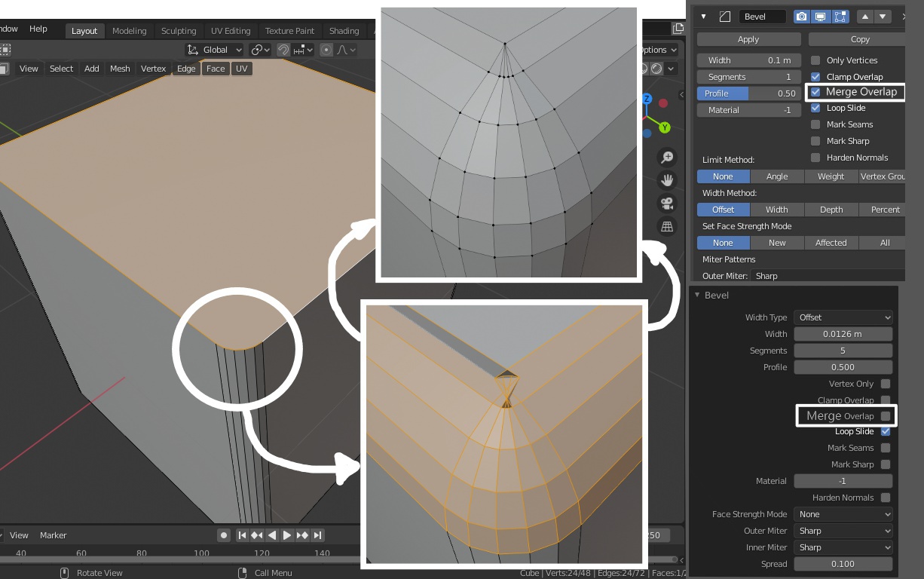This screenshot has width=924, height=579.
Task: Open Face Strength Mode dropdown
Action: 843,514
